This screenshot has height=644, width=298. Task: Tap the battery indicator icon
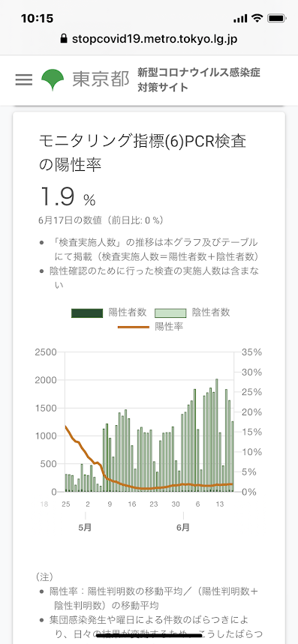[277, 19]
